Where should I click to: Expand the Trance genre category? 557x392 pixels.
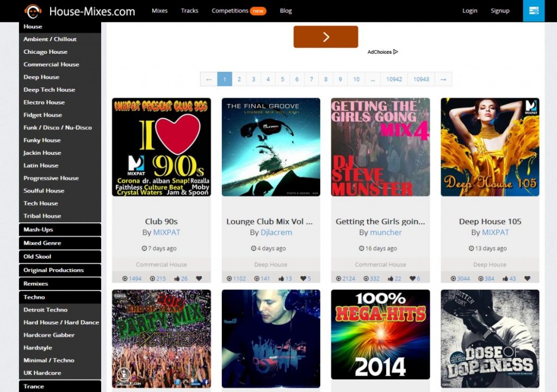click(60, 387)
